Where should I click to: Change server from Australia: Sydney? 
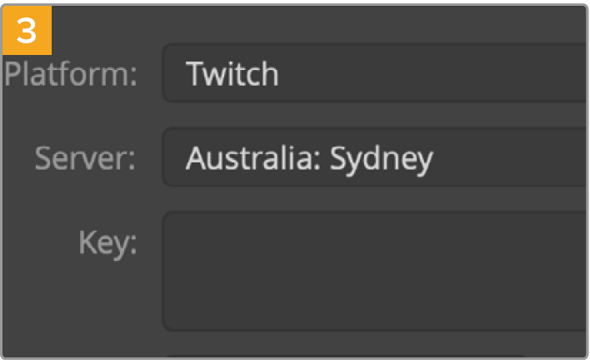[x=375, y=157]
